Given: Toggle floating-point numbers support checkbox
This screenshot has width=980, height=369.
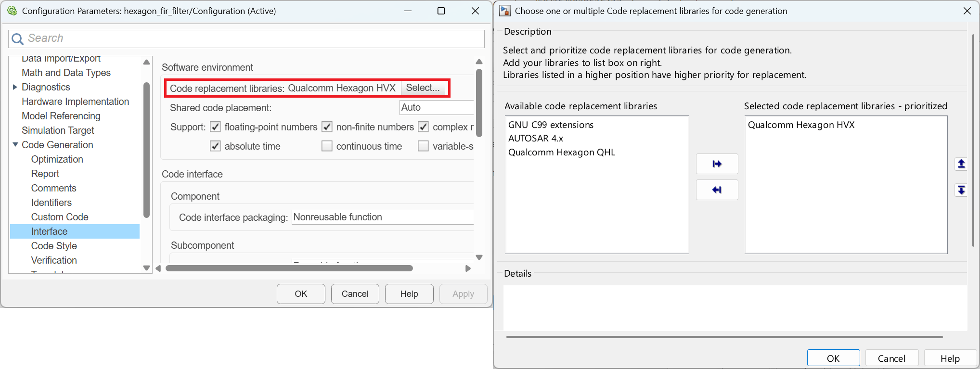Looking at the screenshot, I should pos(215,127).
